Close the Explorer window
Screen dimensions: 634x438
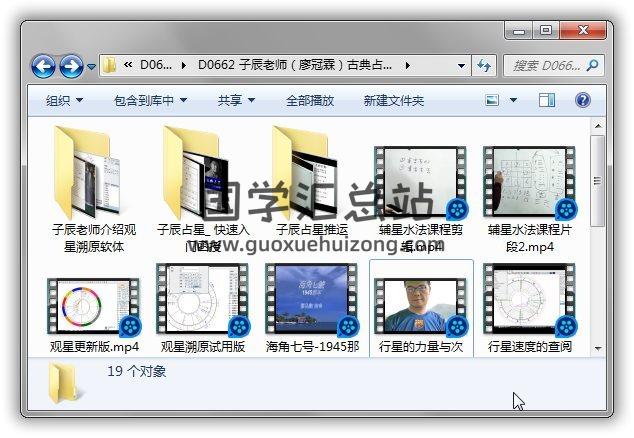coord(583,31)
